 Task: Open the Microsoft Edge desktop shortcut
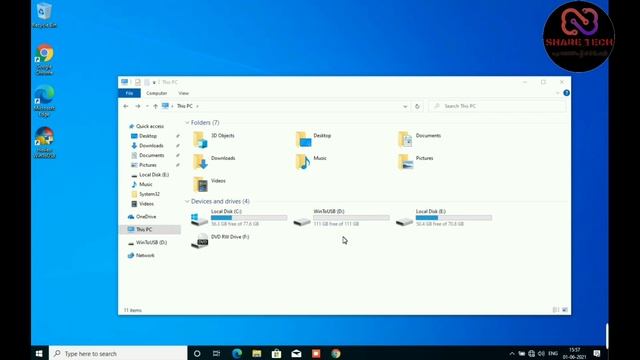44,101
